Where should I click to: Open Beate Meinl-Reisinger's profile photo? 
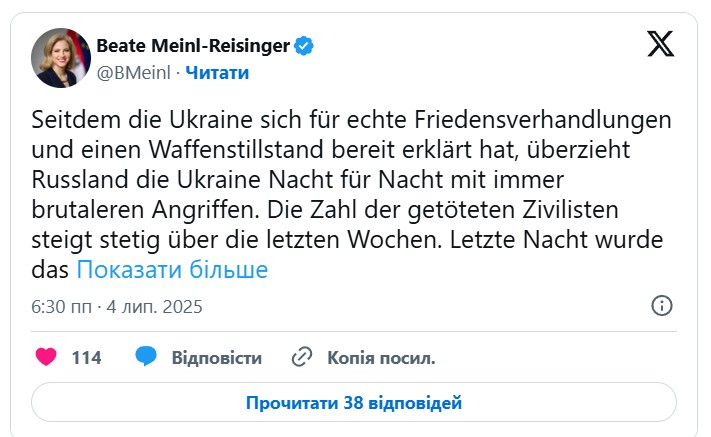click(60, 58)
